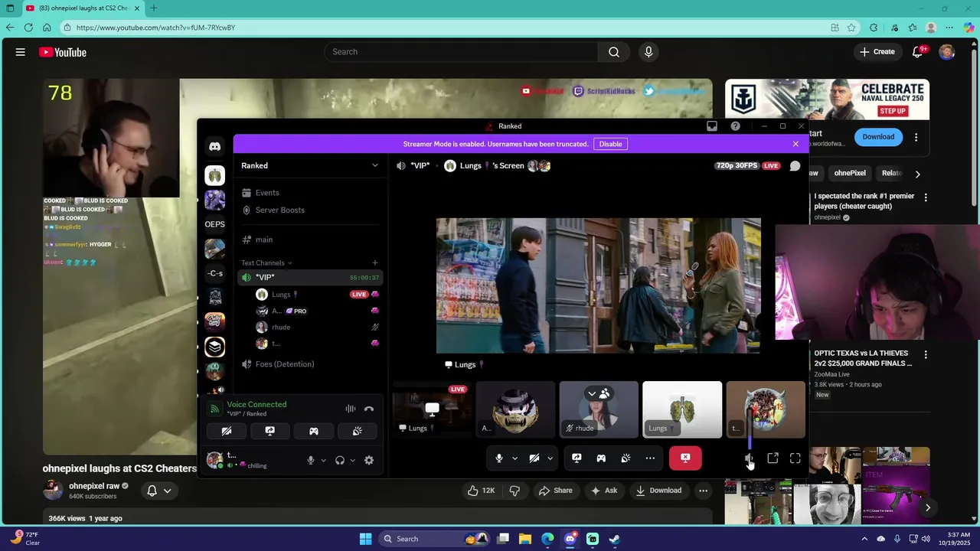Enter fullscreen for Discord stream
This screenshot has width=980, height=551.
[x=795, y=458]
